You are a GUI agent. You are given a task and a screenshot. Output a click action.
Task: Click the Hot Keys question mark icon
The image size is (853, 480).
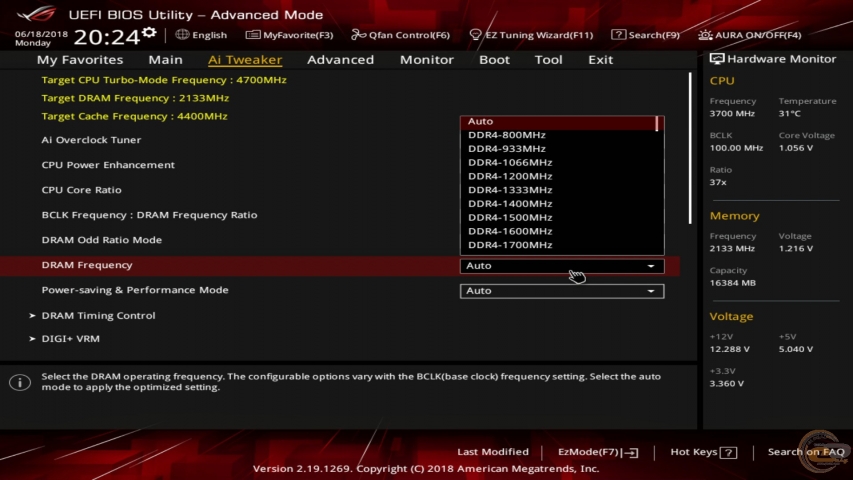[x=728, y=452]
